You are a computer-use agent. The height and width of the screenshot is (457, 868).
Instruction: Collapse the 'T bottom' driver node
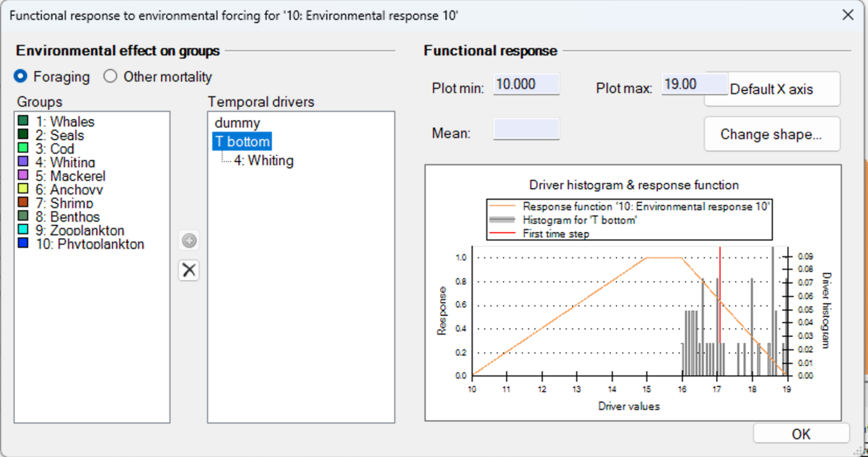242,141
